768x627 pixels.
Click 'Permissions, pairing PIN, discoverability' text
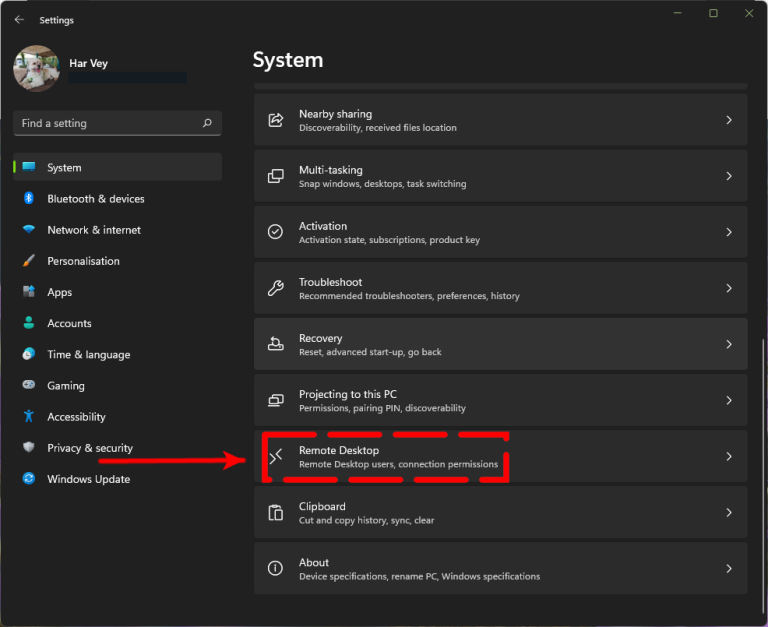[x=382, y=408]
